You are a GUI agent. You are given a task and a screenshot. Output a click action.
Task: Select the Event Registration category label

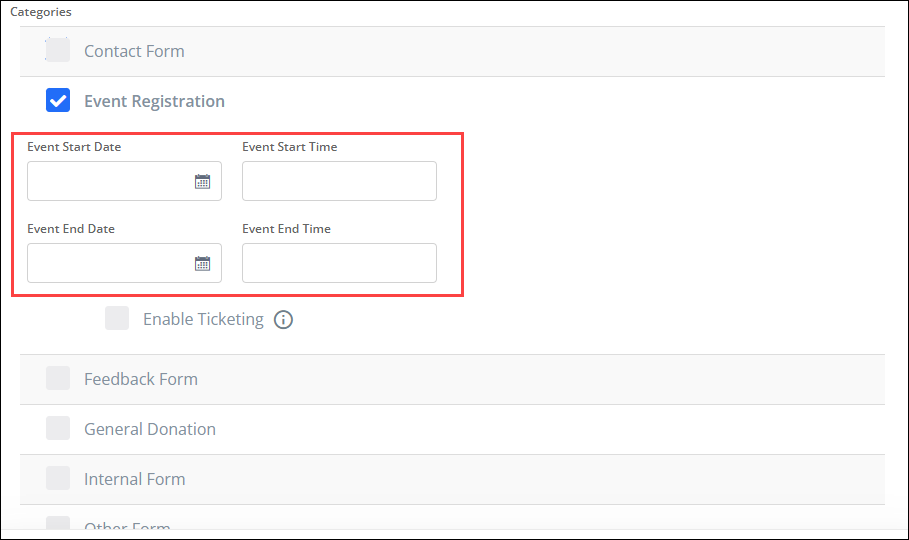(x=154, y=101)
